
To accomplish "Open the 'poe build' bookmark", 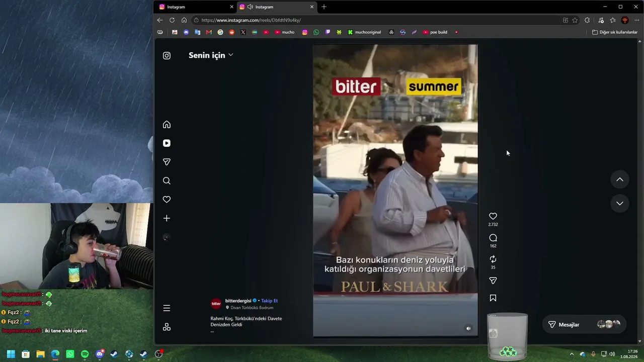I will pyautogui.click(x=435, y=32).
